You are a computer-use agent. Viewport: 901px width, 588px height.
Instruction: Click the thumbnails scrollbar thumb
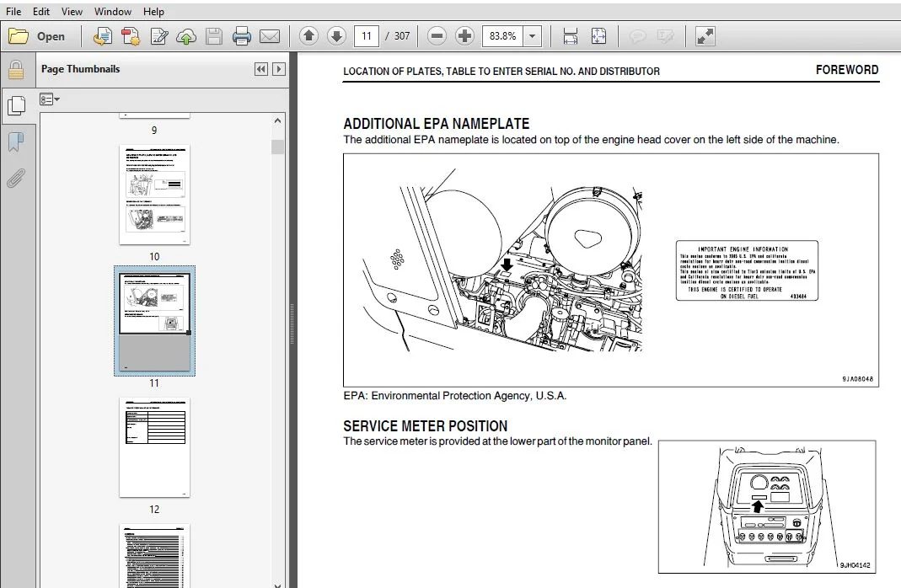coord(277,147)
